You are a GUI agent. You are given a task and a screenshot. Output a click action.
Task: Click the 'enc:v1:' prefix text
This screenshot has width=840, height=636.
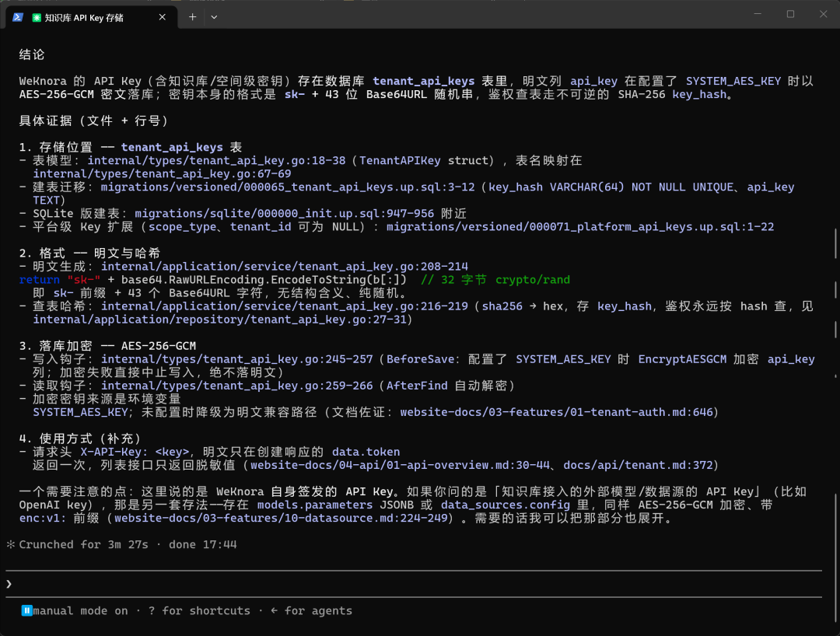coord(43,519)
